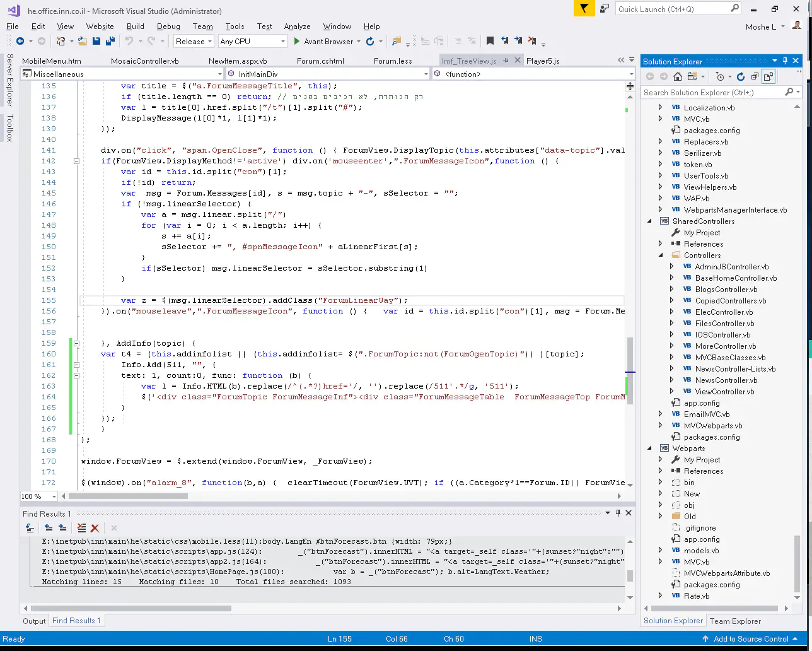Click the feedback filter notification icon
The height and width of the screenshot is (651, 812).
(x=584, y=9)
